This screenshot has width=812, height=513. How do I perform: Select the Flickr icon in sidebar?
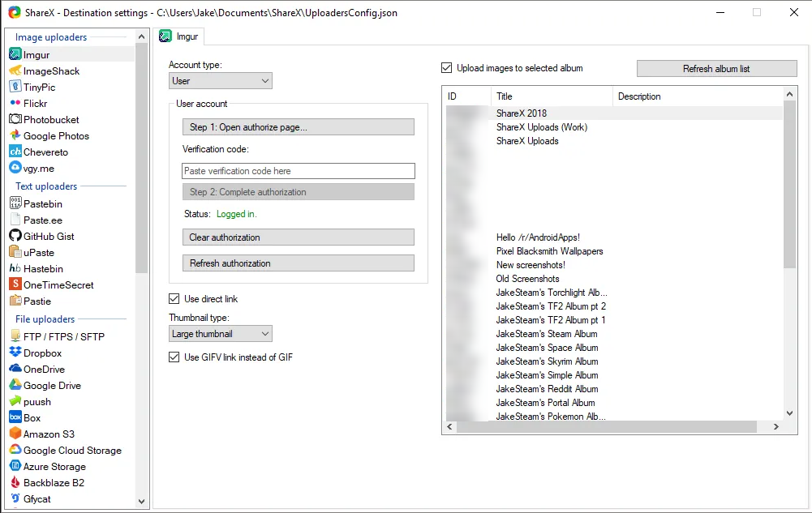(15, 104)
